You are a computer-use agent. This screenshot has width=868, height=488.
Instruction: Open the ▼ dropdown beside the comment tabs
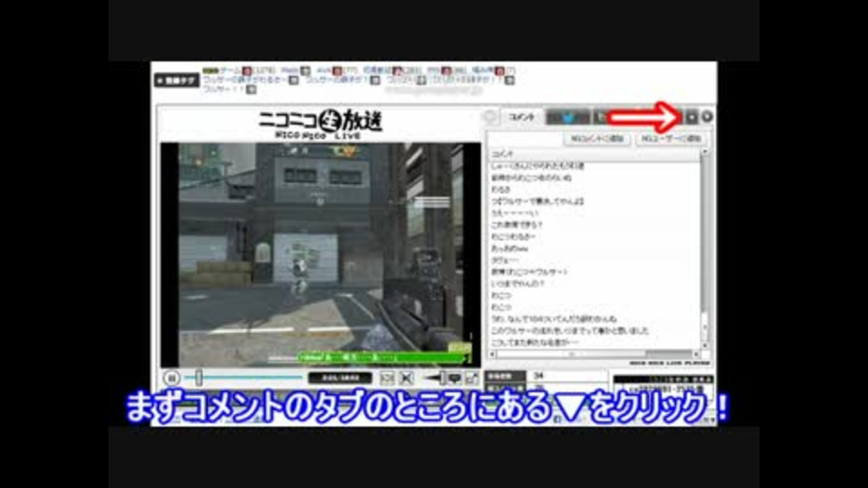click(691, 117)
